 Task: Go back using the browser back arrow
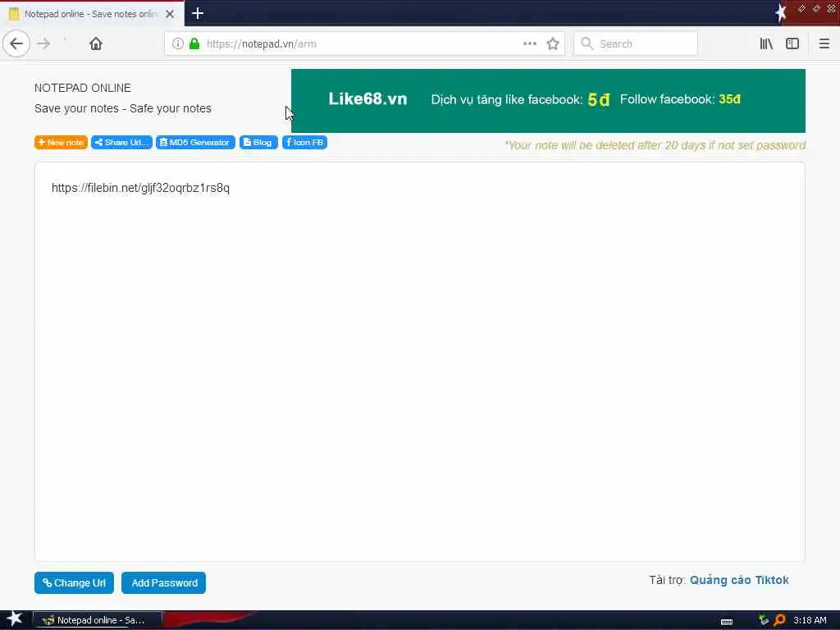16,44
